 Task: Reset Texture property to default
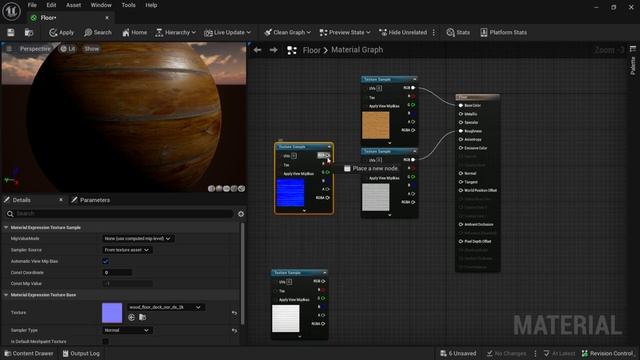(x=234, y=313)
